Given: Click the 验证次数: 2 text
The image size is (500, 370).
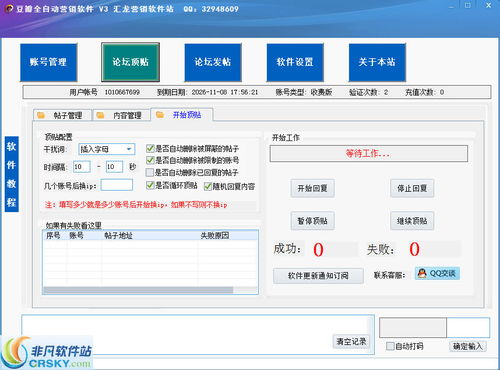Looking at the screenshot, I should [x=368, y=92].
